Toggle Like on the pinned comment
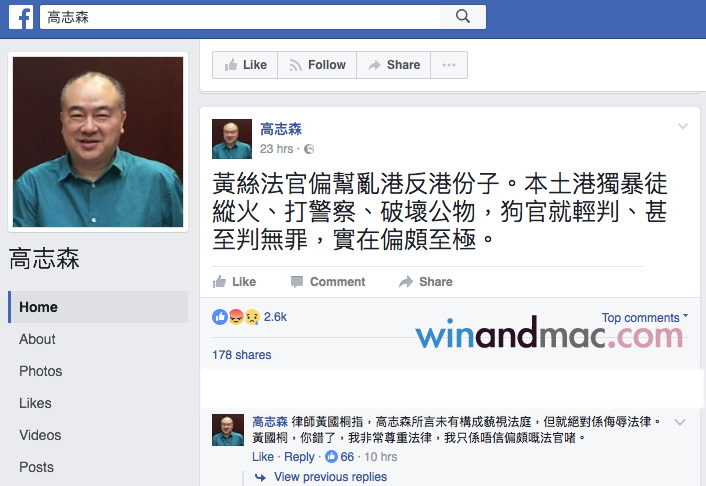Image resolution: width=706 pixels, height=486 pixels. (262, 457)
